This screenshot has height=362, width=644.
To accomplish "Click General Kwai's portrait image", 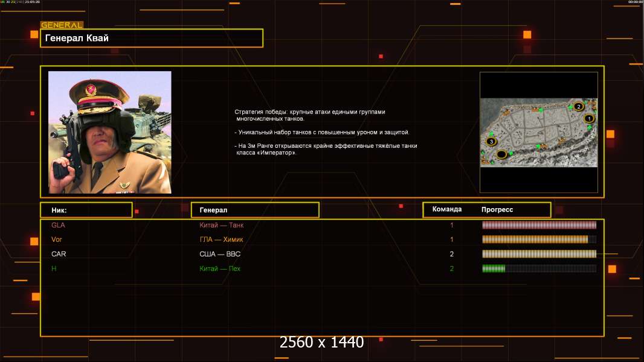I will coord(109,132).
